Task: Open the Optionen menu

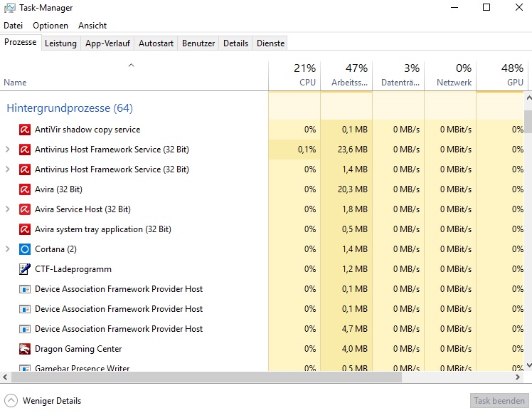Action: (x=50, y=26)
